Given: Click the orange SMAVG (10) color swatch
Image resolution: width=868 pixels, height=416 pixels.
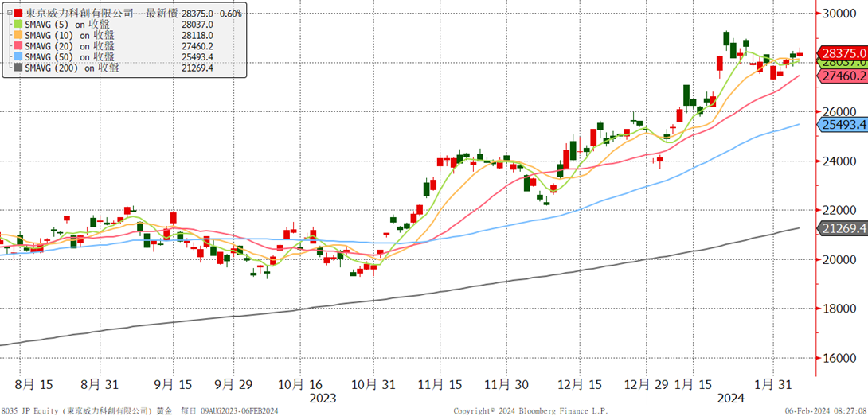Looking at the screenshot, I should coord(18,36).
